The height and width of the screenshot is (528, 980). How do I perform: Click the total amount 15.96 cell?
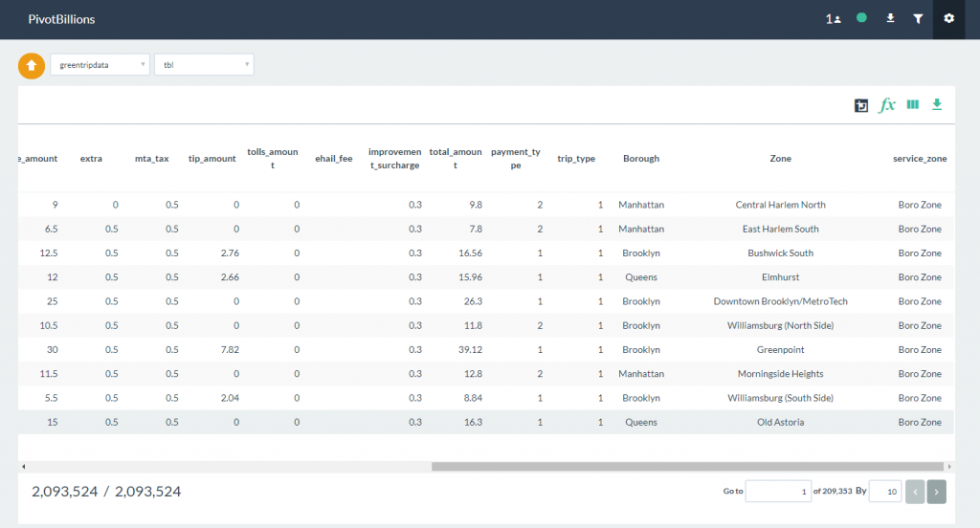tap(470, 277)
